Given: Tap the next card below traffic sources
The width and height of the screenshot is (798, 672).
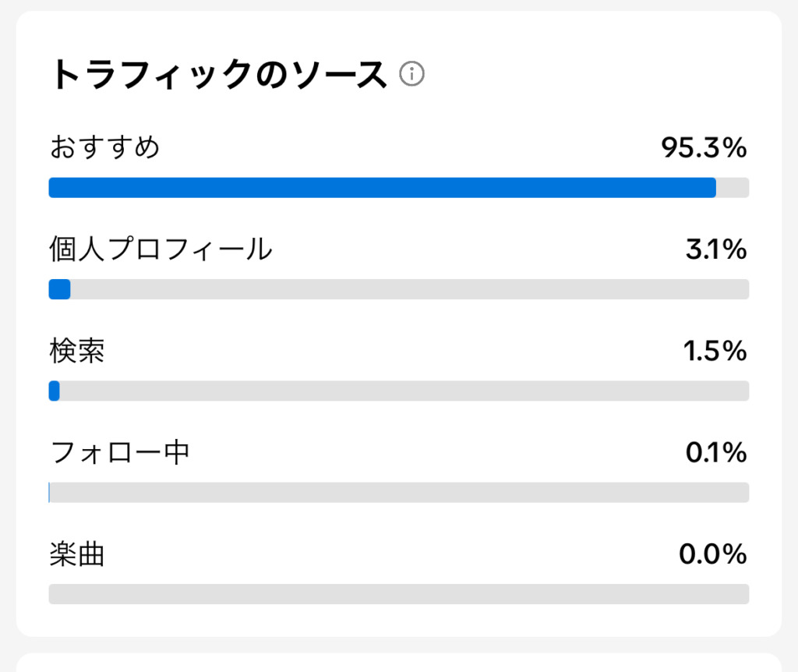Looking at the screenshot, I should pyautogui.click(x=399, y=663).
